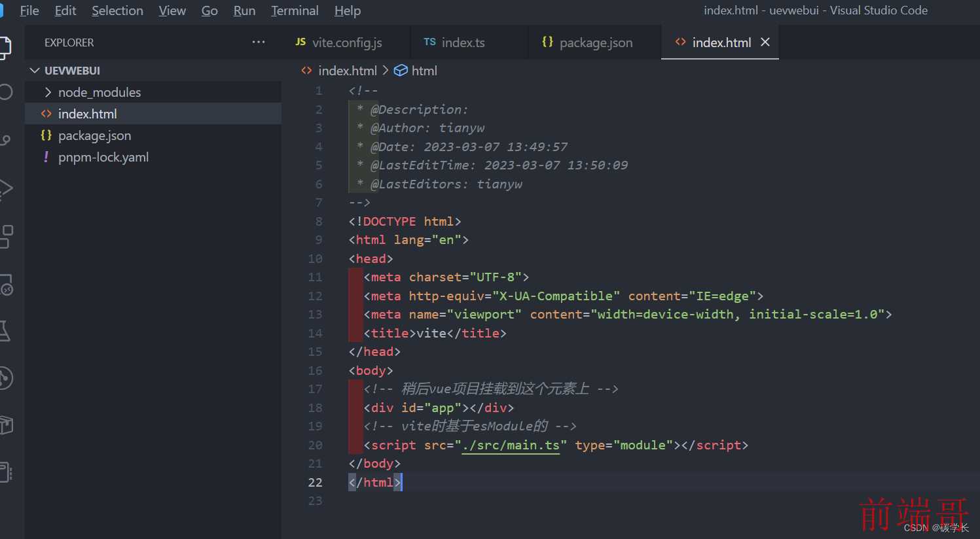Click the closing </body> tag line
Viewport: 980px width, 539px height.
(x=374, y=464)
